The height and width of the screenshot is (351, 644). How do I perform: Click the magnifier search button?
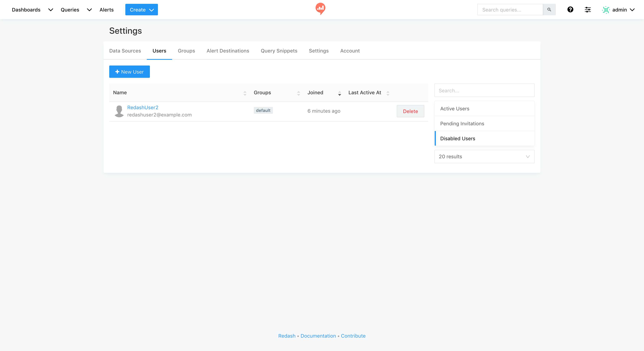[549, 10]
